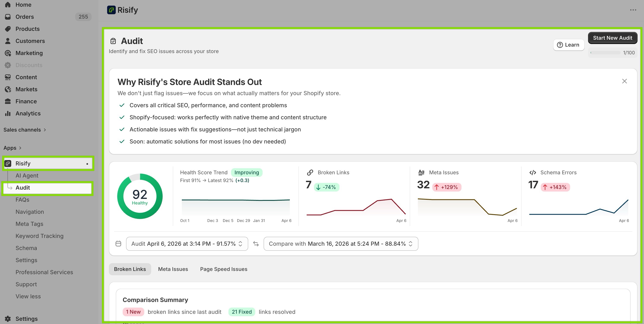Screen dimensions: 644x324
Task: Click the -74% broken links badge
Action: pyautogui.click(x=327, y=187)
